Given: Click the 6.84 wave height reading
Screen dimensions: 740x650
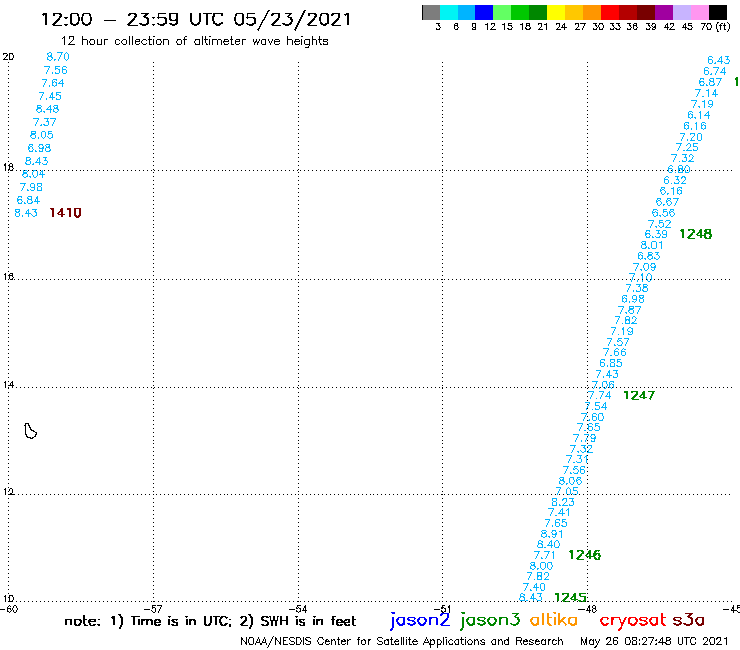Looking at the screenshot, I should (x=28, y=200).
